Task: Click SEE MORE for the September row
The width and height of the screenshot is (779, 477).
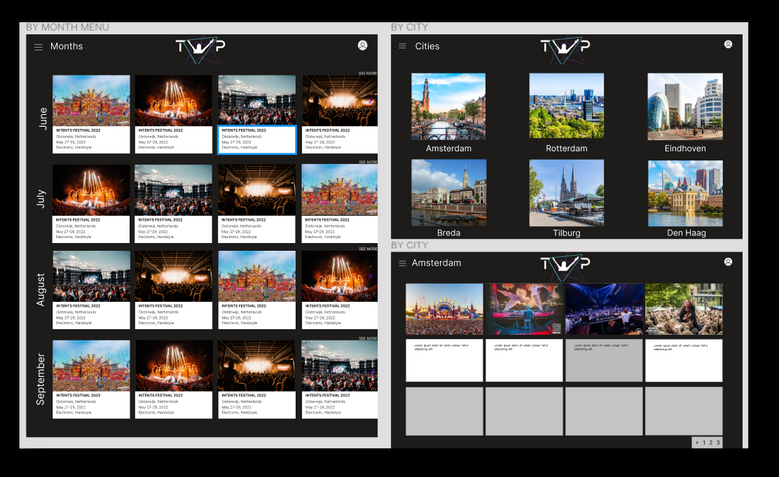Action: [x=368, y=338]
